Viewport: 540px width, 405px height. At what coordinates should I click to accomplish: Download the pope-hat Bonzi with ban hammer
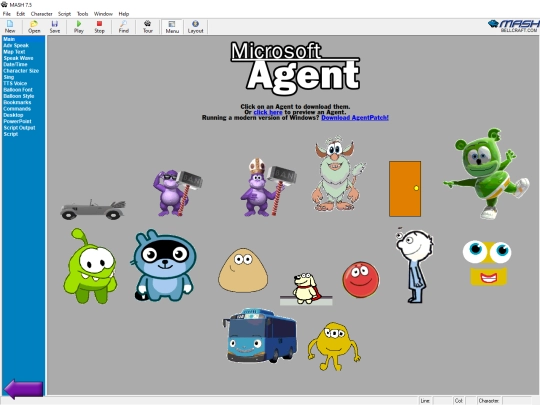tap(268, 188)
